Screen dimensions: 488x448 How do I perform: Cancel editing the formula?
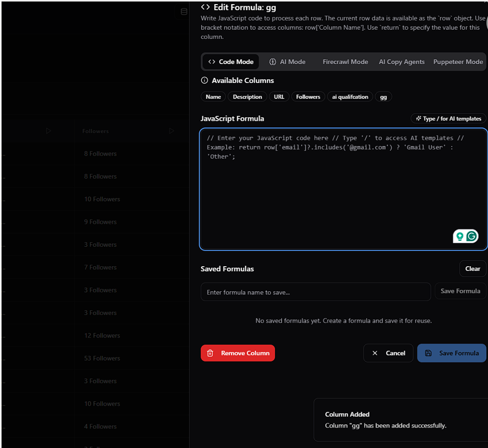(x=388, y=353)
